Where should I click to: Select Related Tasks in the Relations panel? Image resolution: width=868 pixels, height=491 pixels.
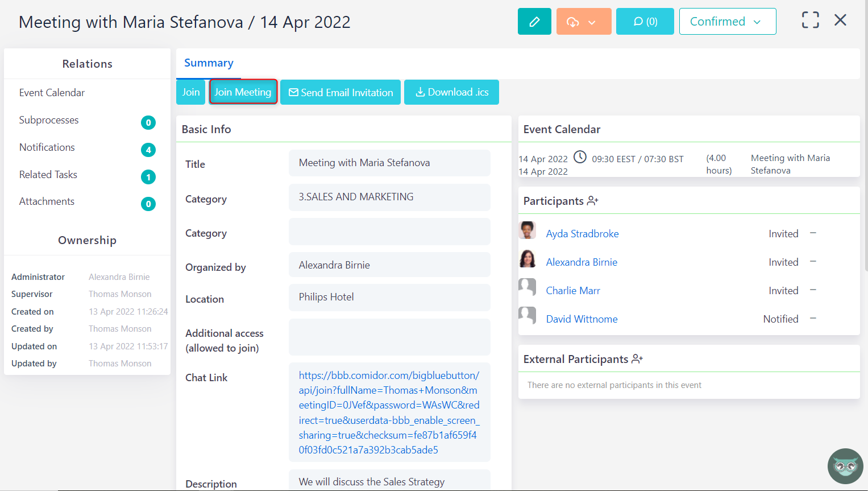[48, 174]
